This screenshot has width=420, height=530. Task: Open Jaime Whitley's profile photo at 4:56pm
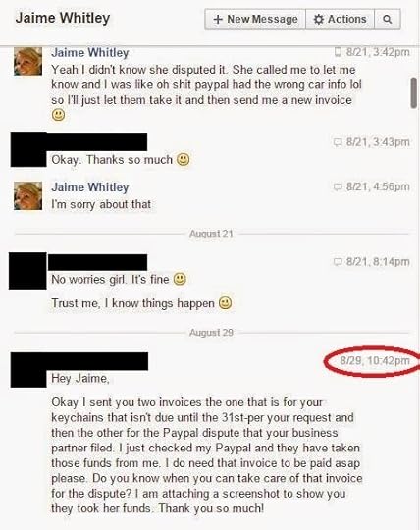[28, 195]
